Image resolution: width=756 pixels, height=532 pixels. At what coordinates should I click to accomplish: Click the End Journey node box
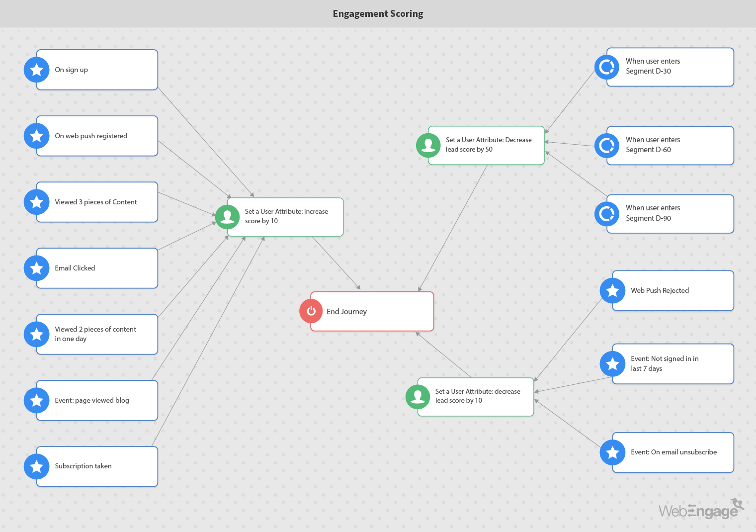point(378,311)
